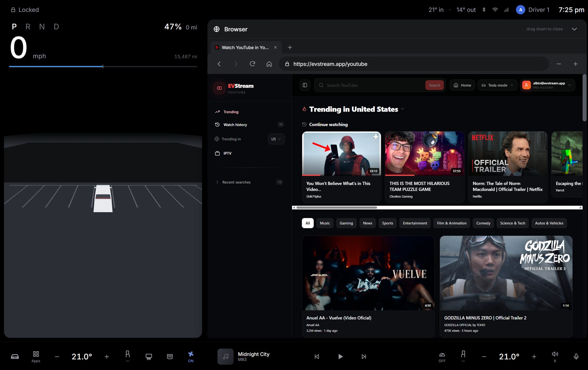Toggle the front defrost icon
The image size is (588, 370).
click(149, 356)
